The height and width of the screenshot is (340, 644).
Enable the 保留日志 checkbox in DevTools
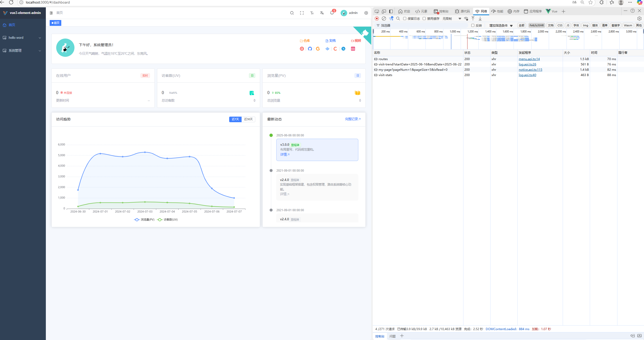click(x=404, y=18)
